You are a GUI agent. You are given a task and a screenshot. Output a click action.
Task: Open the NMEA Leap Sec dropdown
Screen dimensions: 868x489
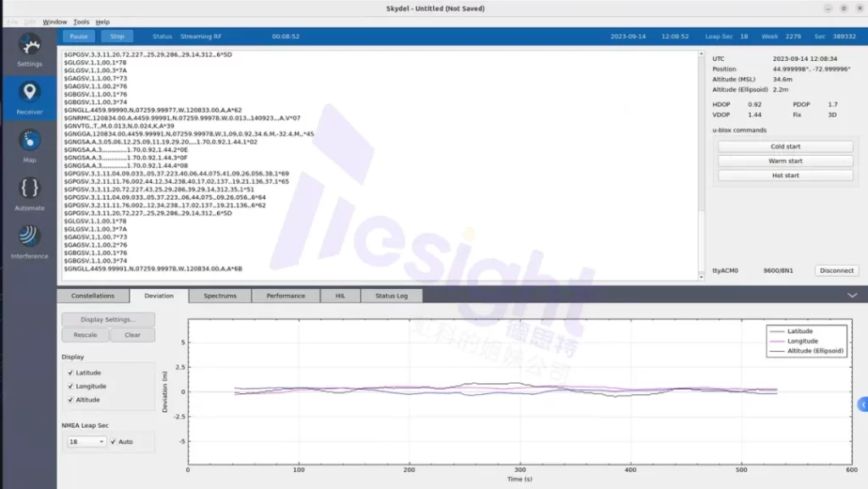pyautogui.click(x=86, y=442)
